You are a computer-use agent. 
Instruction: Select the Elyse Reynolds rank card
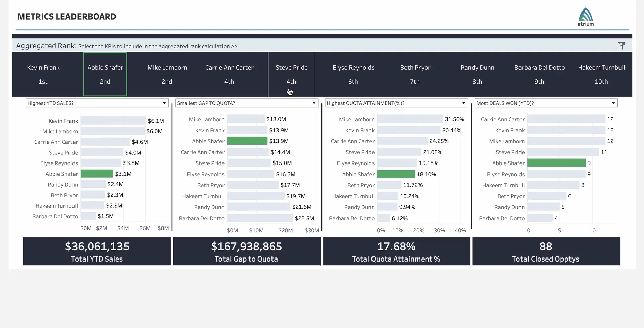(353, 74)
